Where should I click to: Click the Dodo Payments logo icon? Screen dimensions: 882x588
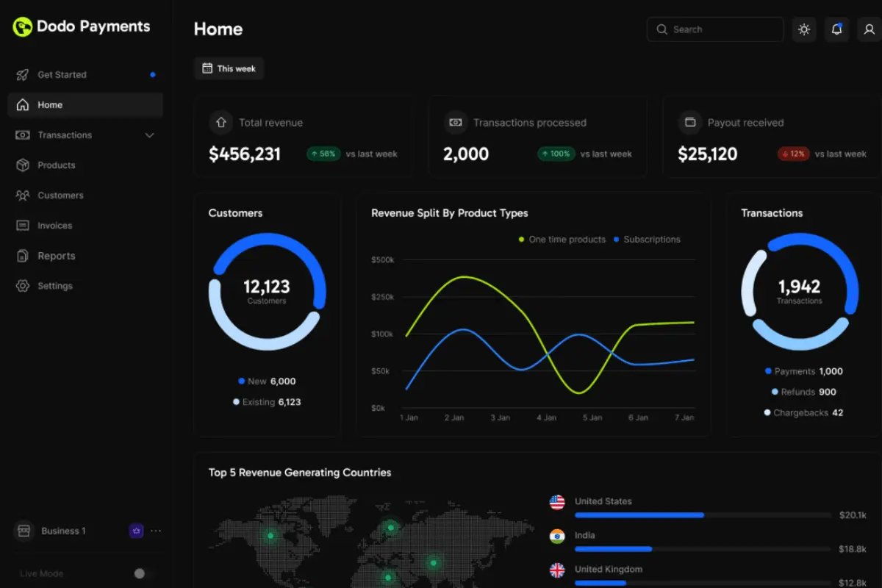coord(23,27)
